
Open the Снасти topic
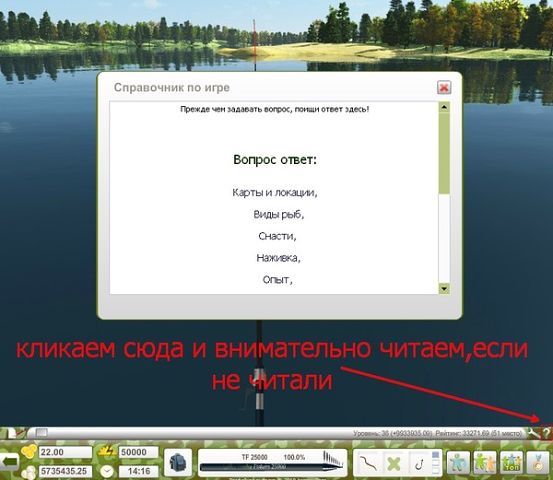click(x=278, y=236)
